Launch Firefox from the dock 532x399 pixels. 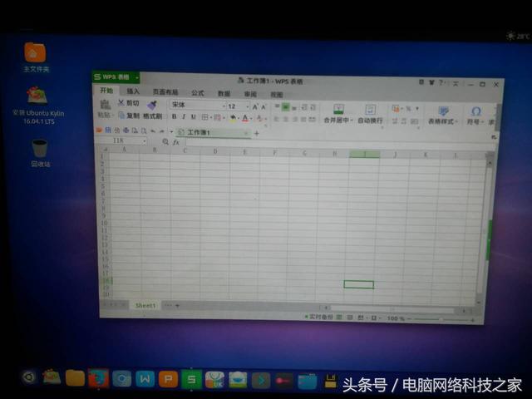[x=98, y=378]
